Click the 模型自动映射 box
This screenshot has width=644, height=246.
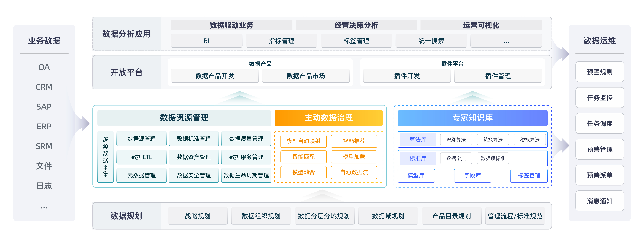pyautogui.click(x=303, y=141)
